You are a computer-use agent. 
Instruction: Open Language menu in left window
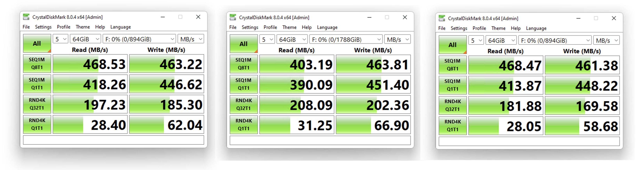pos(120,27)
